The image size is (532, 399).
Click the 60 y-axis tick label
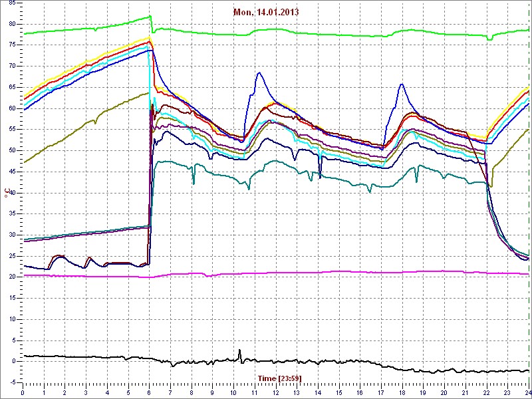(11, 108)
